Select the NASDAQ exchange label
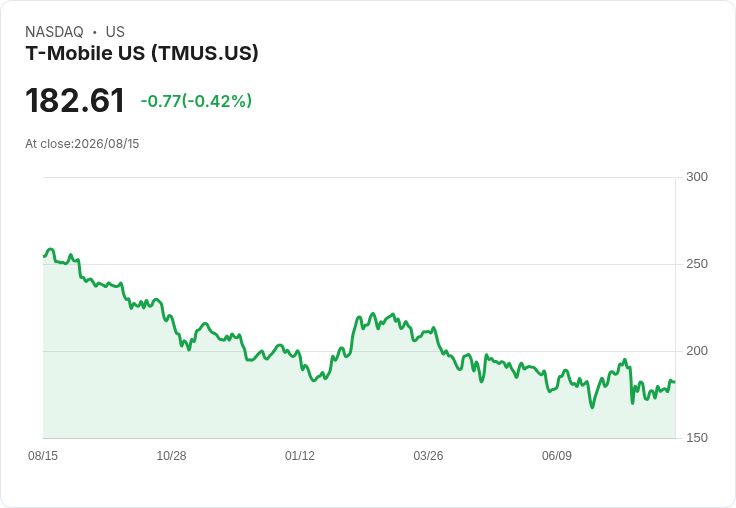Viewport: 736px width, 508px height. pyautogui.click(x=54, y=32)
